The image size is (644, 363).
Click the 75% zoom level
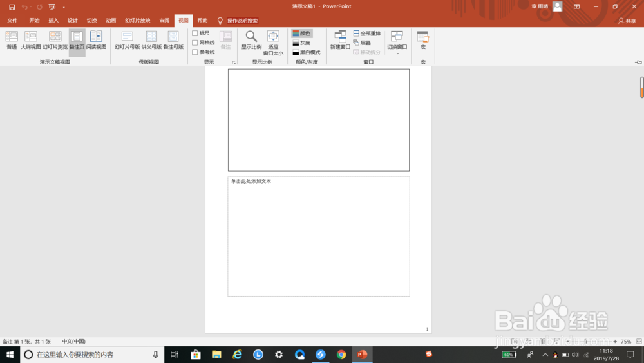pos(626,342)
